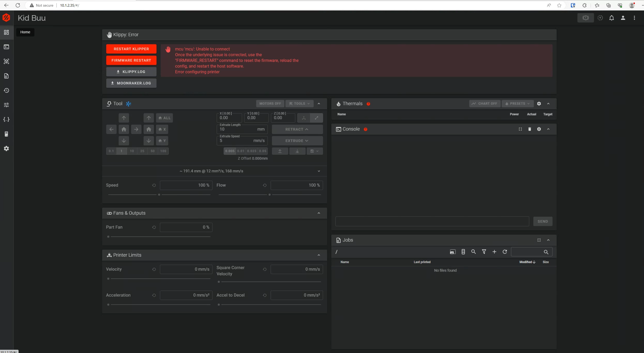The image size is (644, 353).
Task: Toggle thermals chart with CHART OFF button
Action: [x=485, y=103]
